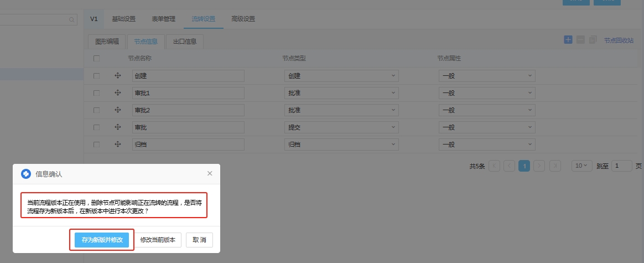This screenshot has height=263, width=644.
Task: Open node type dropdown showing 提交
Action: point(341,127)
